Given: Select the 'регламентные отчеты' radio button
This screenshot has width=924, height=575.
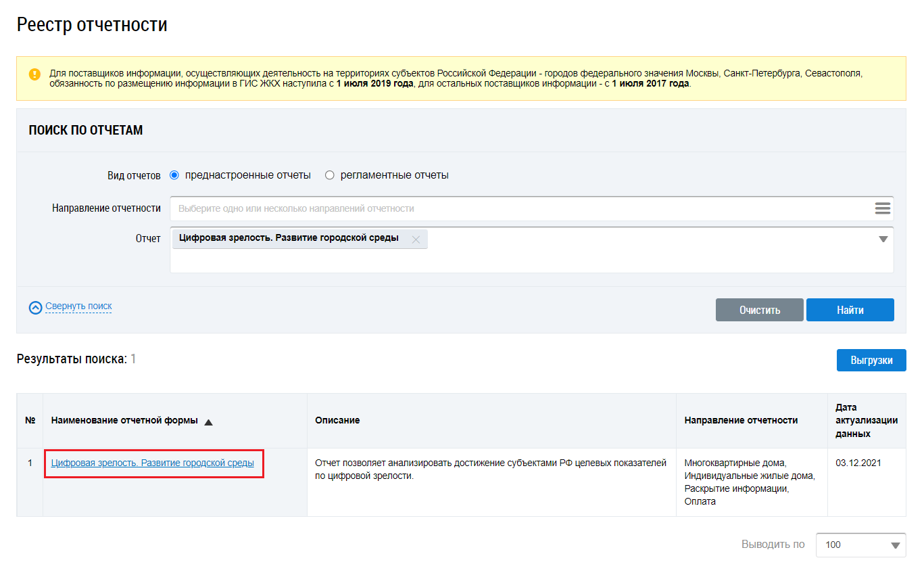Looking at the screenshot, I should coord(330,175).
